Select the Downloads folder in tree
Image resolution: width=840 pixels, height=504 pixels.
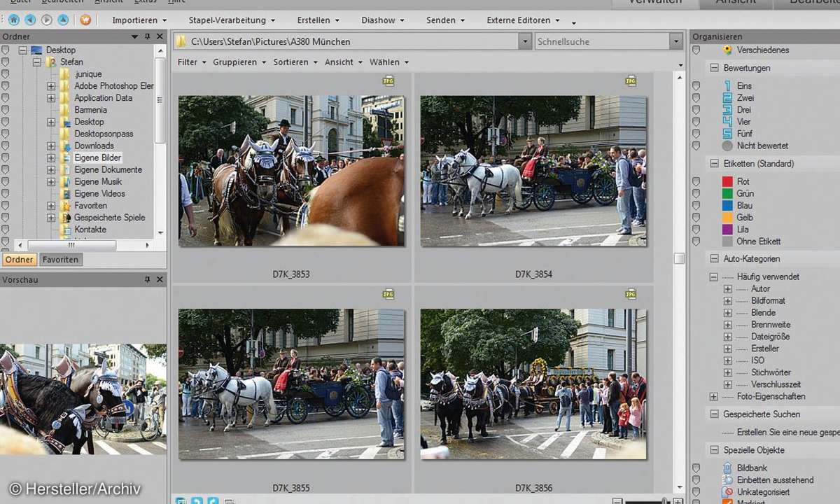tap(94, 146)
